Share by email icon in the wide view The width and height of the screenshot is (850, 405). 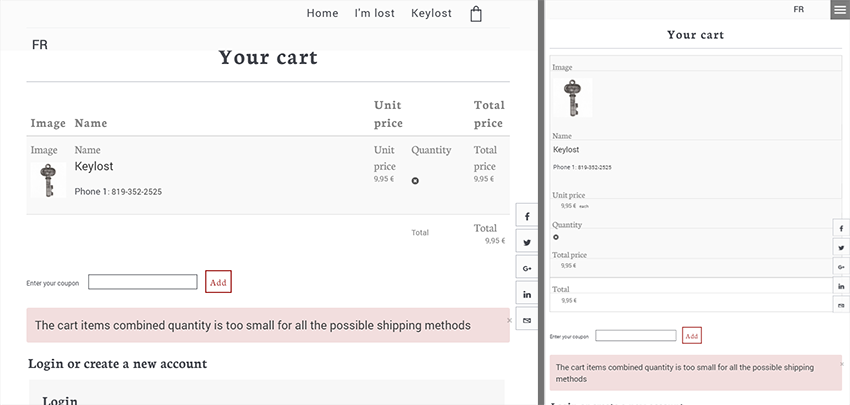click(x=527, y=319)
